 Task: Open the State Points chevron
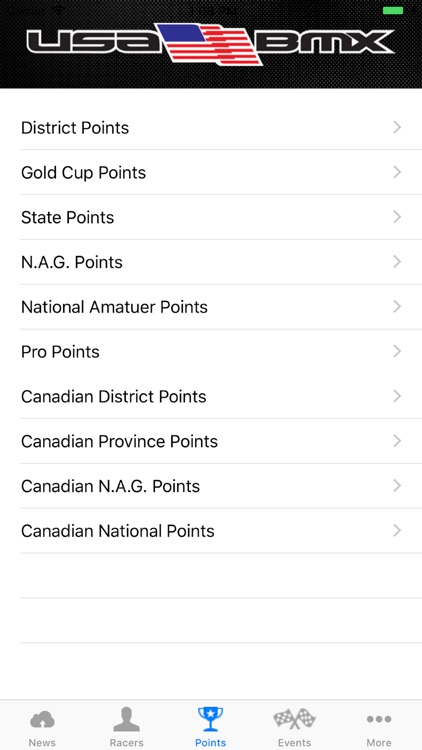(397, 217)
